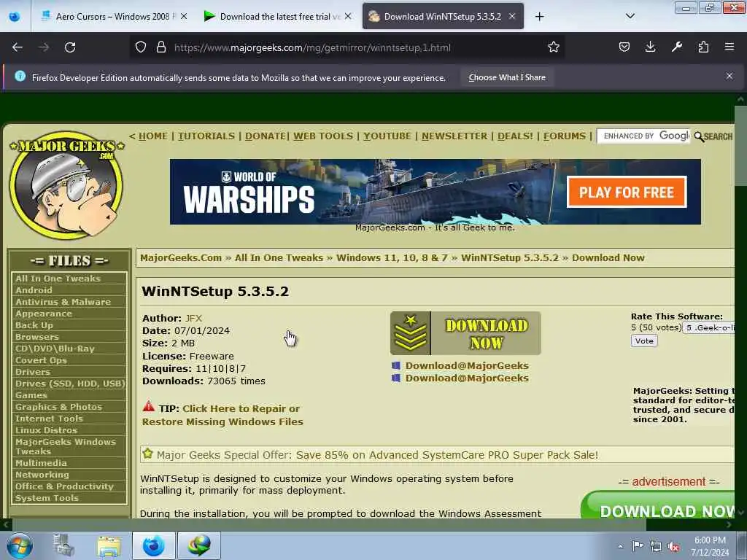This screenshot has width=747, height=560.
Task: Click the Firefox taskbar icon
Action: point(153,545)
